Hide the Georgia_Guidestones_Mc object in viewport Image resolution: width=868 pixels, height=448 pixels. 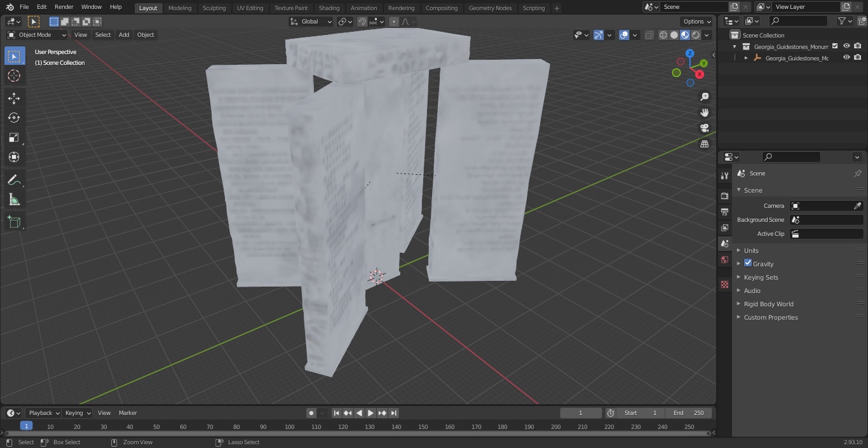(x=846, y=58)
